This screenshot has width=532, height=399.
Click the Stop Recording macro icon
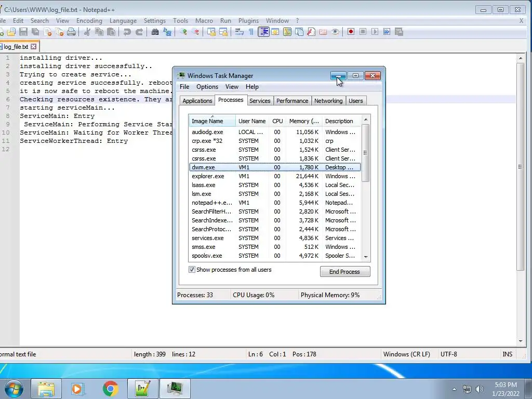click(363, 32)
